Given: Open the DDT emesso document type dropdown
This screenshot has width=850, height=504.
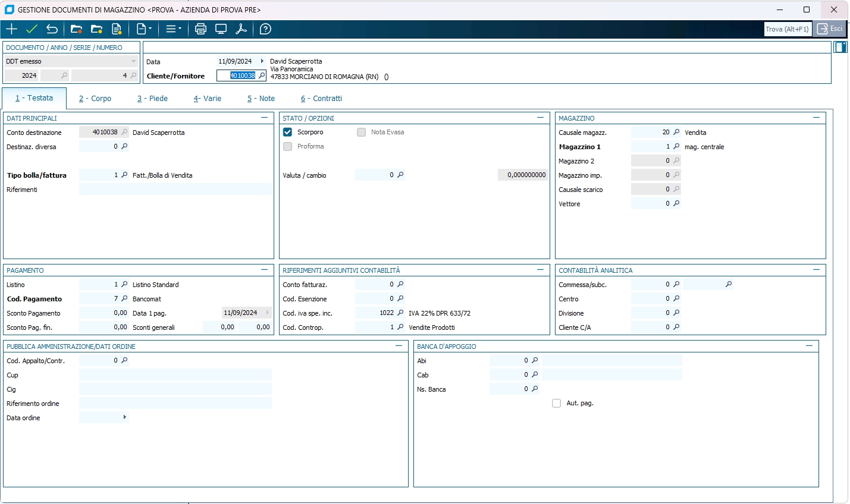Looking at the screenshot, I should 133,61.
